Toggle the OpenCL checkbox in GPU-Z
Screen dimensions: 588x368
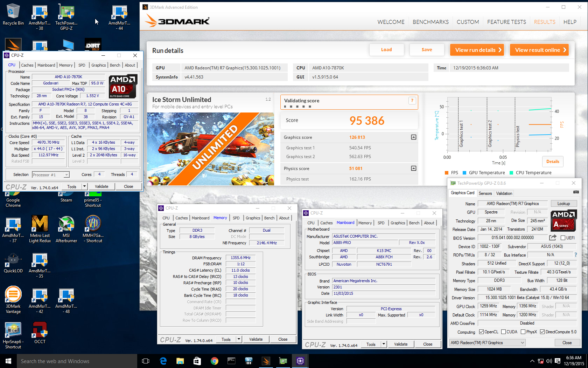pyautogui.click(x=481, y=332)
